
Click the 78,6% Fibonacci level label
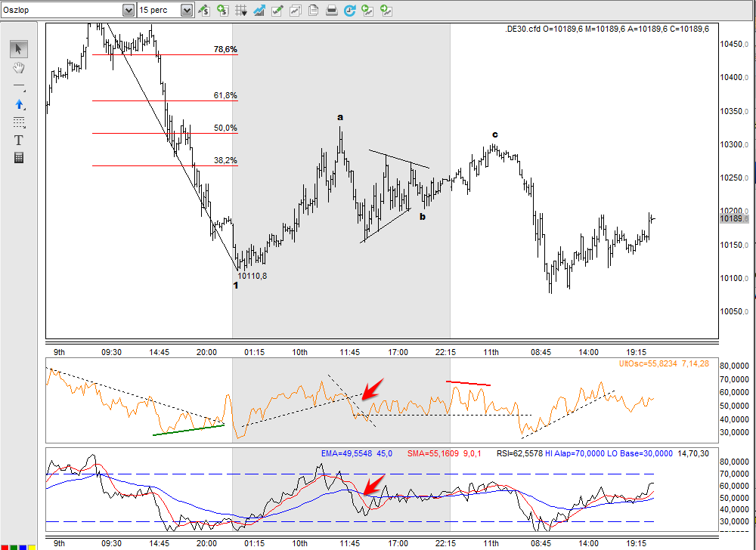(x=225, y=49)
